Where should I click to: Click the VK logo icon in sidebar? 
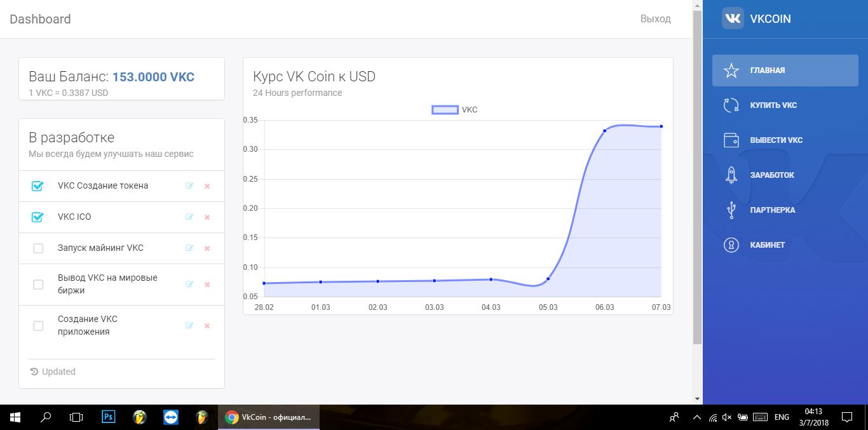coord(733,18)
